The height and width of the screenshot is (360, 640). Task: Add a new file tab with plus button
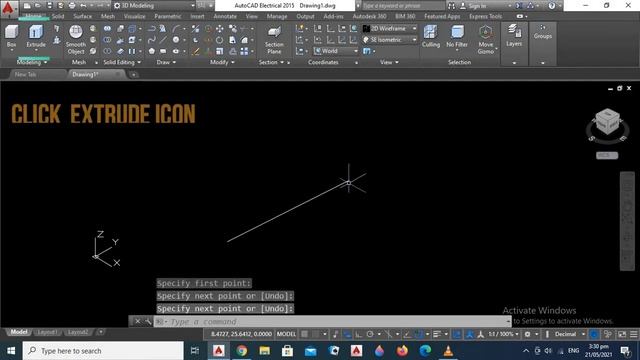133,75
